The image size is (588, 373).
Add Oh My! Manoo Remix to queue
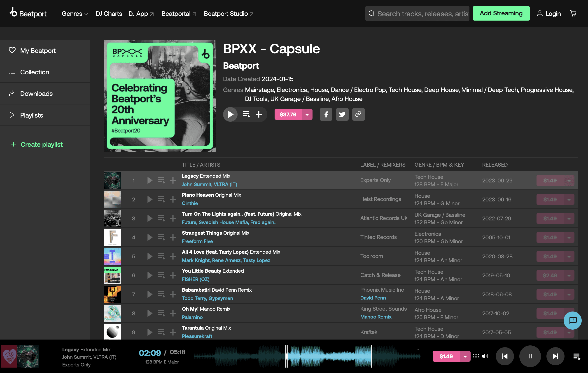(x=161, y=313)
